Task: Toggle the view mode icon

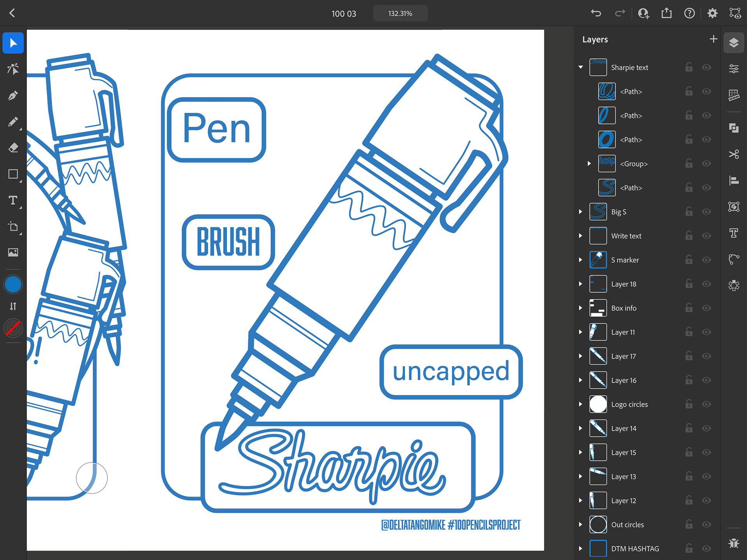Action: [735, 13]
